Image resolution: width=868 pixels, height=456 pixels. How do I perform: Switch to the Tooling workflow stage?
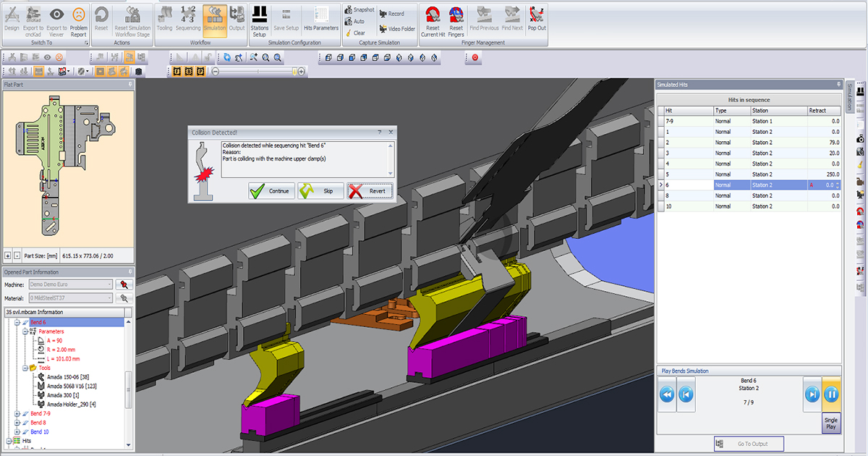(x=165, y=19)
